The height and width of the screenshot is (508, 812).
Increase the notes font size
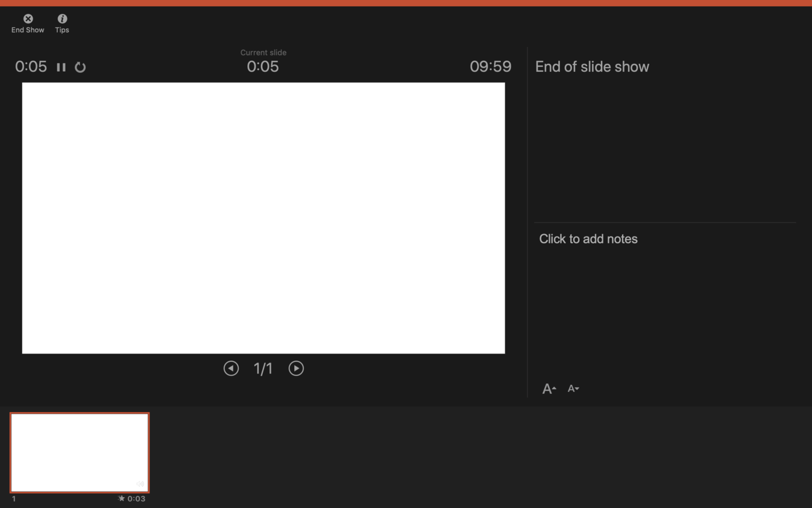549,389
